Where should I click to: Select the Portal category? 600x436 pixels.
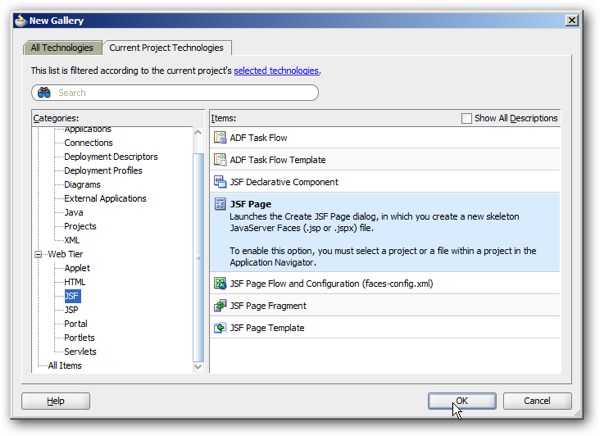point(76,324)
